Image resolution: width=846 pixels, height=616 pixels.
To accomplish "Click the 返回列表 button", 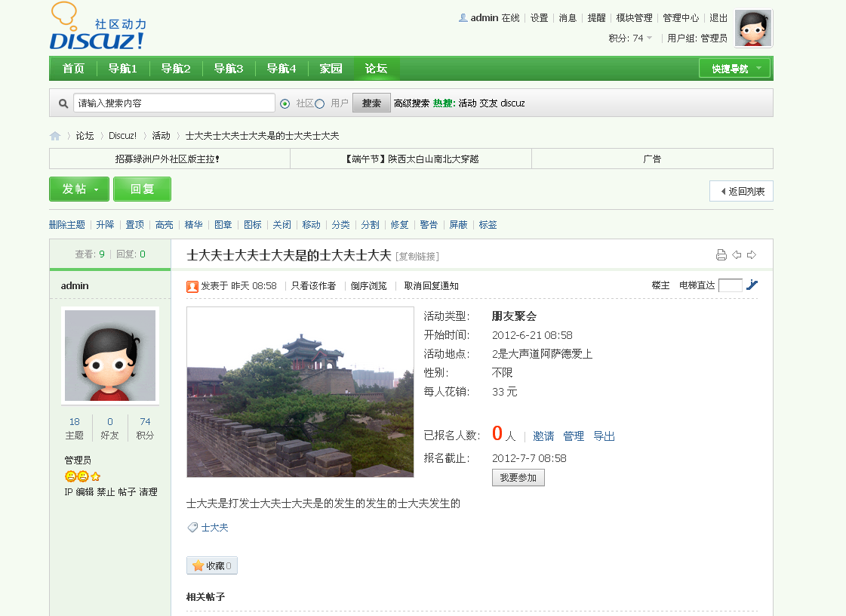I will click(x=741, y=191).
